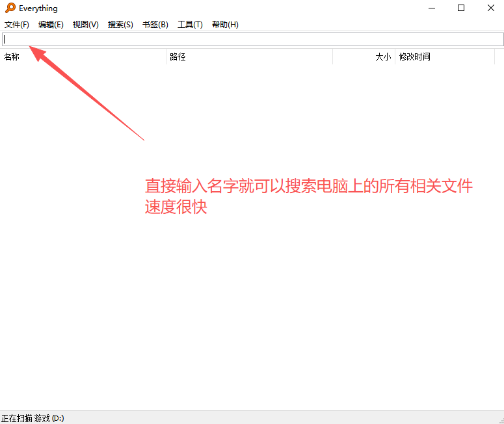Focus the file search input box
Viewport: 504px width, 424px height.
pos(252,40)
